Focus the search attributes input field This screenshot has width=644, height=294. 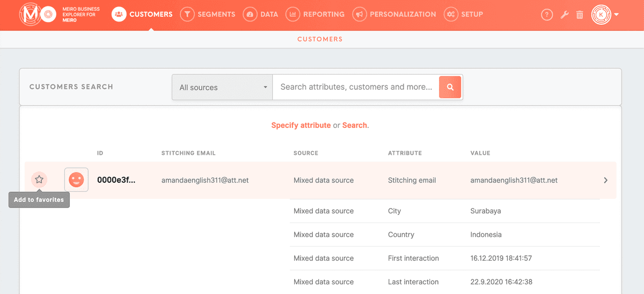coord(356,87)
